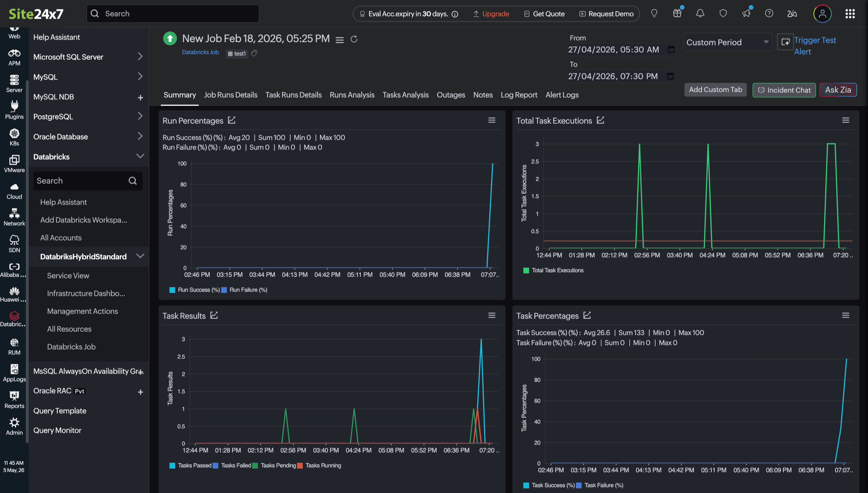Image resolution: width=868 pixels, height=493 pixels.
Task: Open the Plugins sidebar icon
Action: pyautogui.click(x=14, y=110)
